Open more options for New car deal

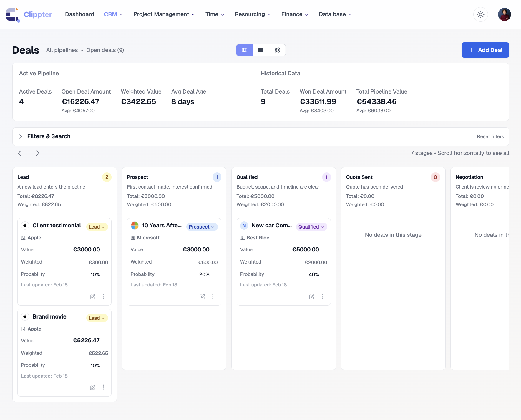[x=322, y=296]
